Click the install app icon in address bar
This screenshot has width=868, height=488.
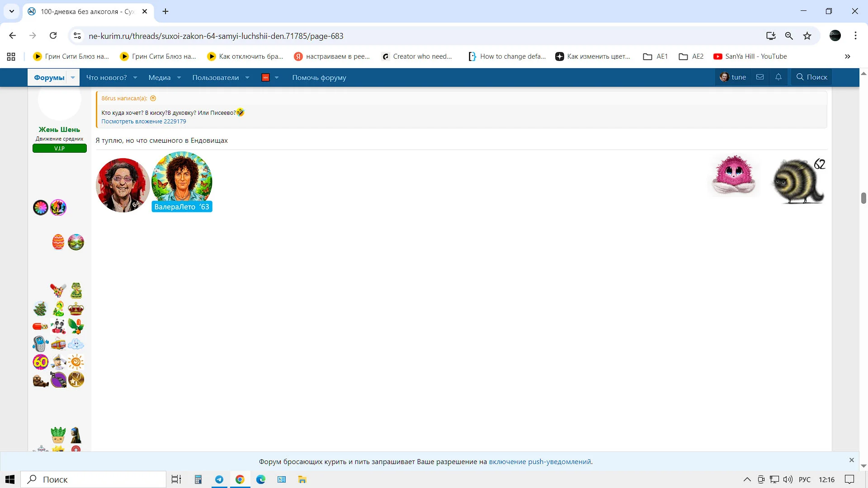tap(771, 36)
